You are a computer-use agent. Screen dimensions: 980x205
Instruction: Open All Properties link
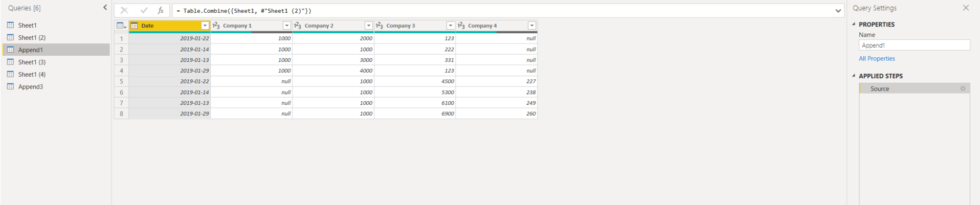[x=877, y=59]
